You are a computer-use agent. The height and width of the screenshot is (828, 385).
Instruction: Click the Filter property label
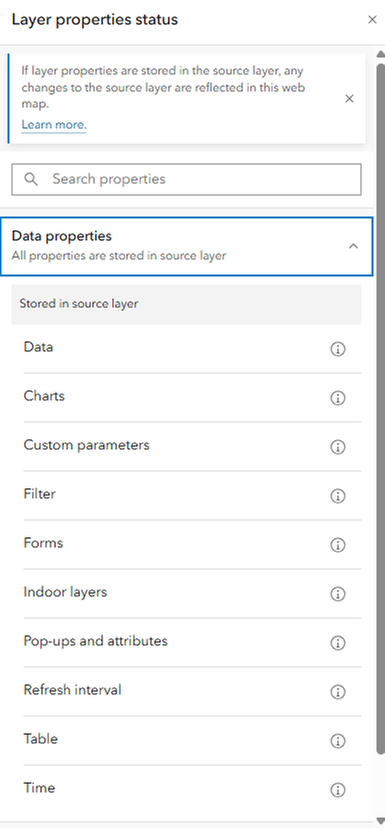(40, 494)
